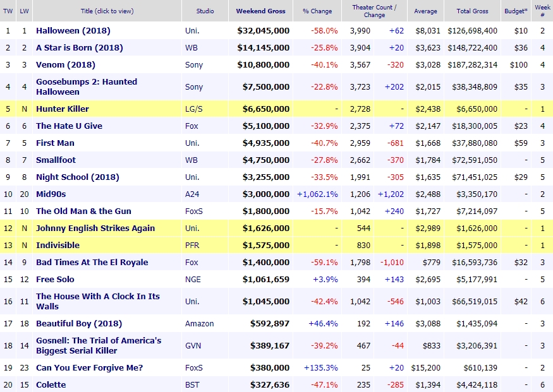Click the -681 theater change for First Man
The width and height of the screenshot is (553, 392).
click(396, 143)
